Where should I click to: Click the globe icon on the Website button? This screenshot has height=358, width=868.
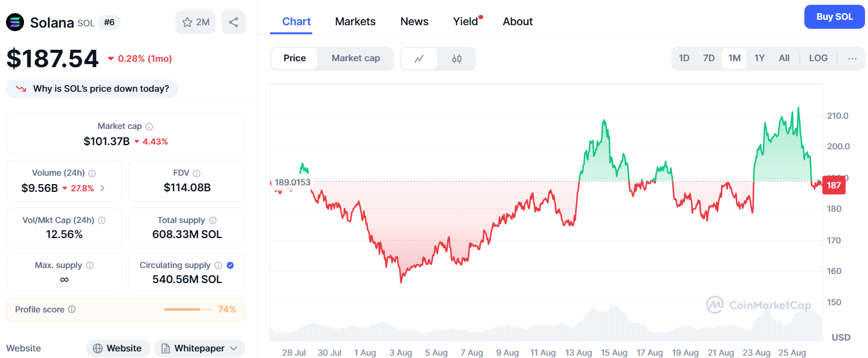(97, 348)
